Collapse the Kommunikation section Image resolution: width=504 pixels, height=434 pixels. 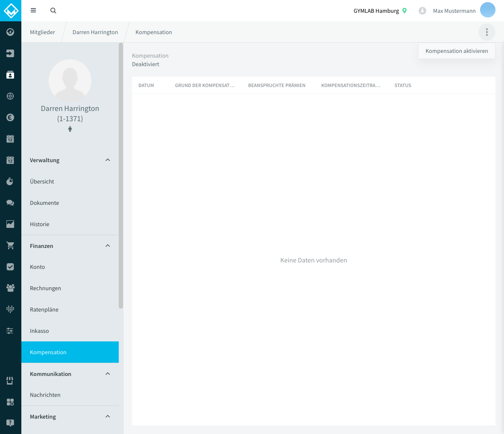(108, 373)
